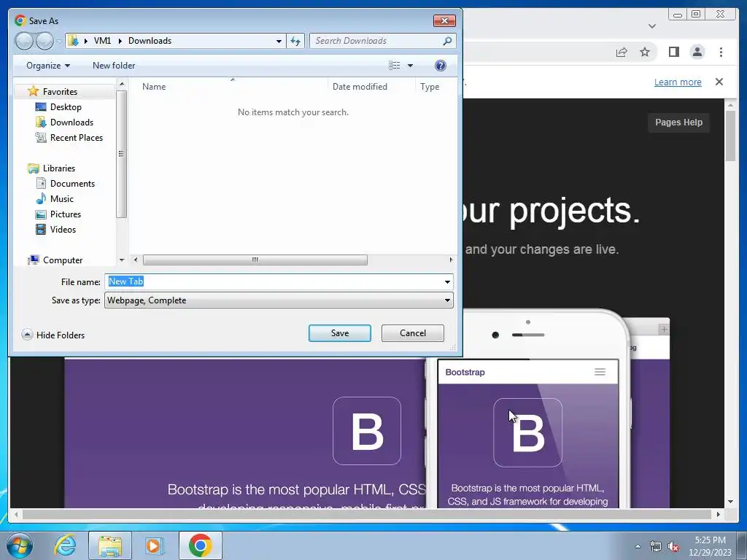Click Downloads in the address breadcrumb
This screenshot has height=560, width=747.
(150, 41)
